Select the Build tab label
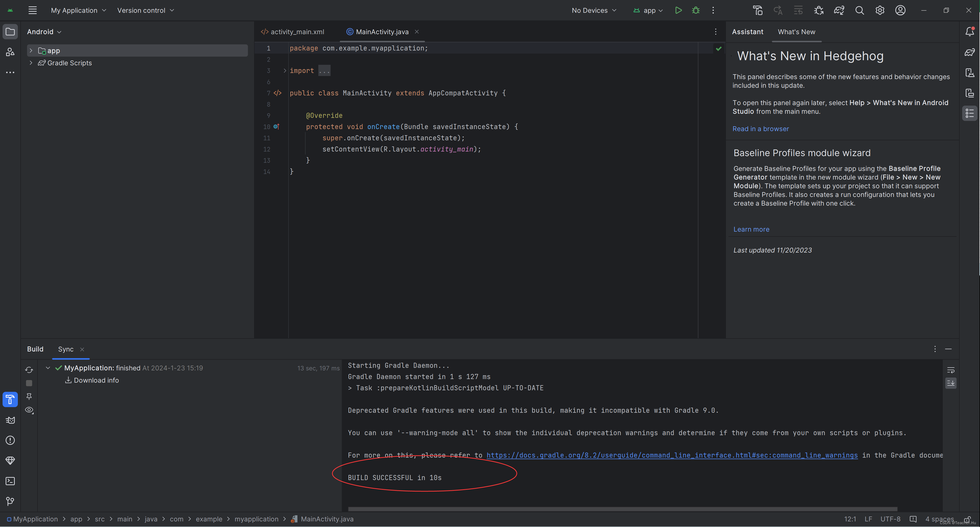 35,349
